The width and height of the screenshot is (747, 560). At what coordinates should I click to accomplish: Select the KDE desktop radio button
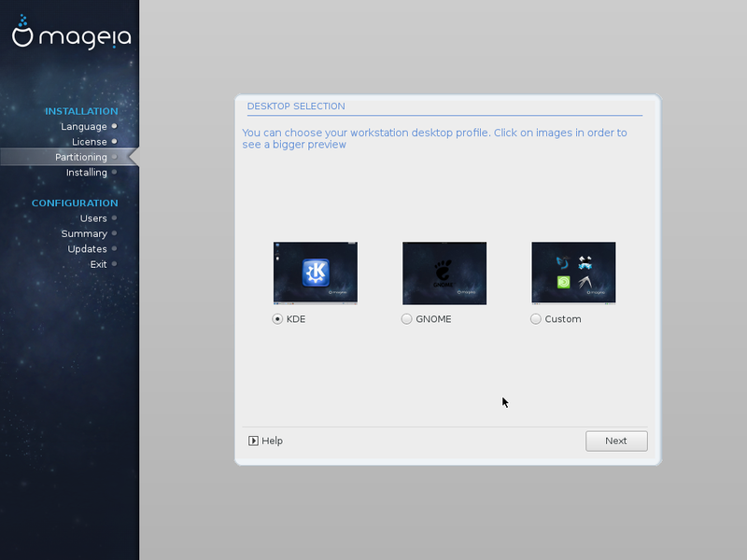277,319
